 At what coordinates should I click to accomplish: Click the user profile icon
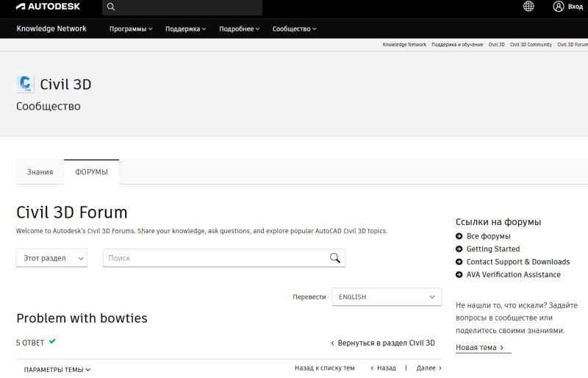[559, 7]
